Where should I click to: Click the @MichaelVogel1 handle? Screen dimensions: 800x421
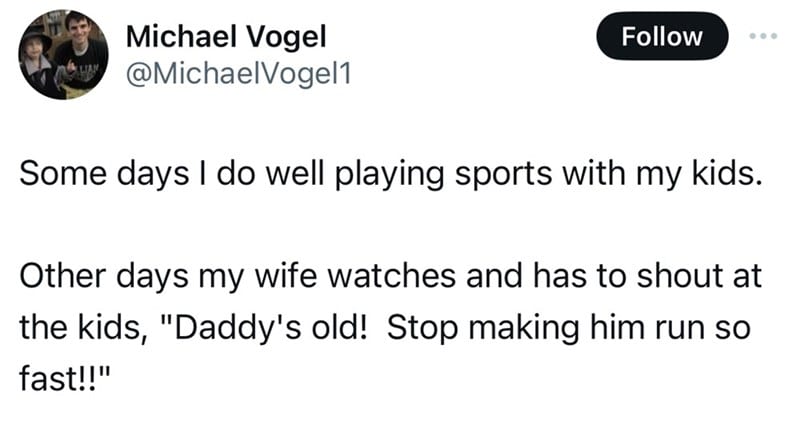pos(238,75)
